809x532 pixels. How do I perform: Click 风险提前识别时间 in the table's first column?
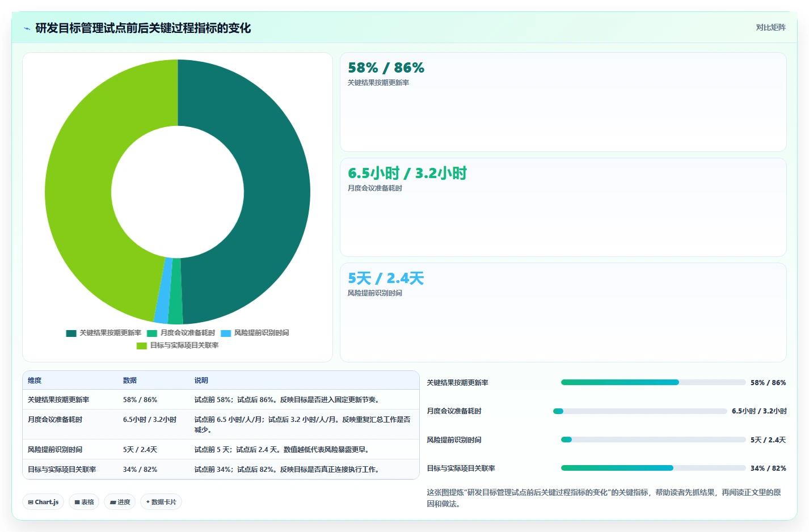point(55,450)
